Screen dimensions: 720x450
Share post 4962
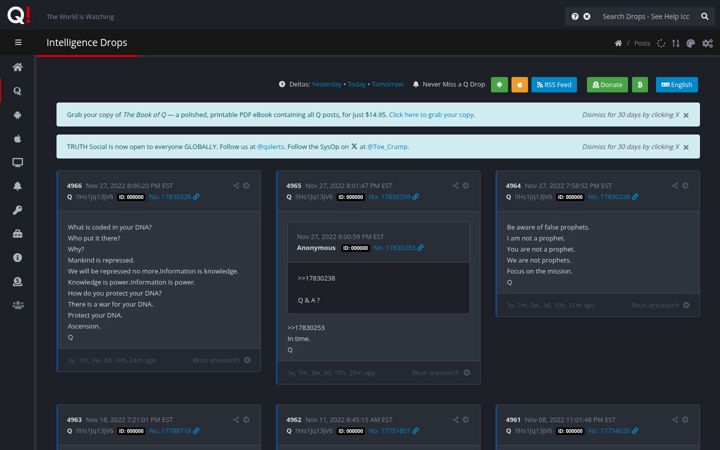456,420
